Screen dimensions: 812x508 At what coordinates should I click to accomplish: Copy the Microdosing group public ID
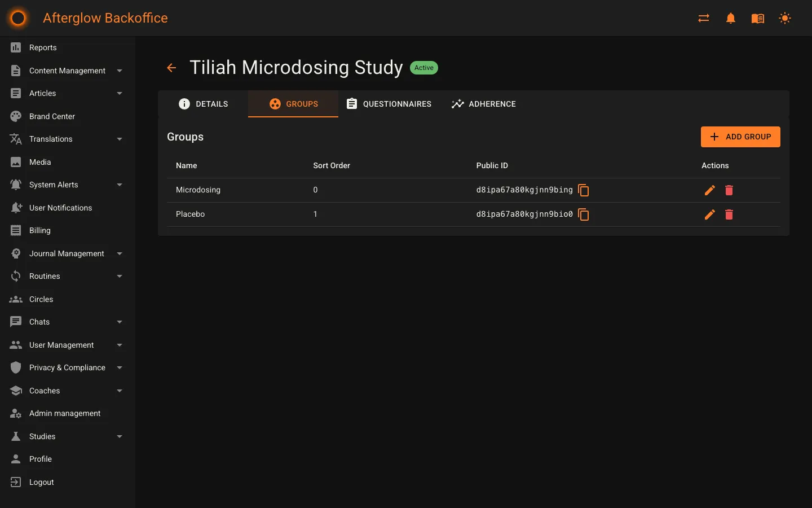click(584, 190)
